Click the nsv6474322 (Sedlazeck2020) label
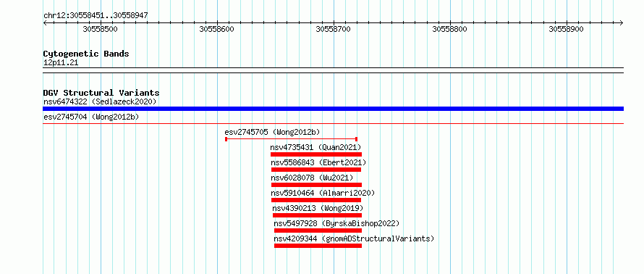Viewport: 644px width, 274px height. (100, 101)
